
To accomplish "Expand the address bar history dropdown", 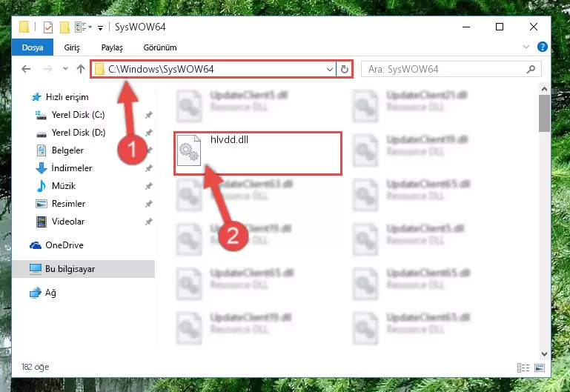I will point(330,70).
